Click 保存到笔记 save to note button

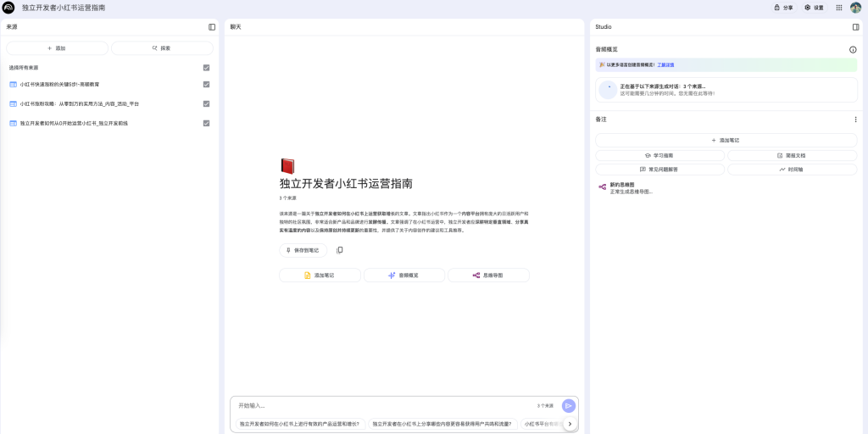click(303, 250)
